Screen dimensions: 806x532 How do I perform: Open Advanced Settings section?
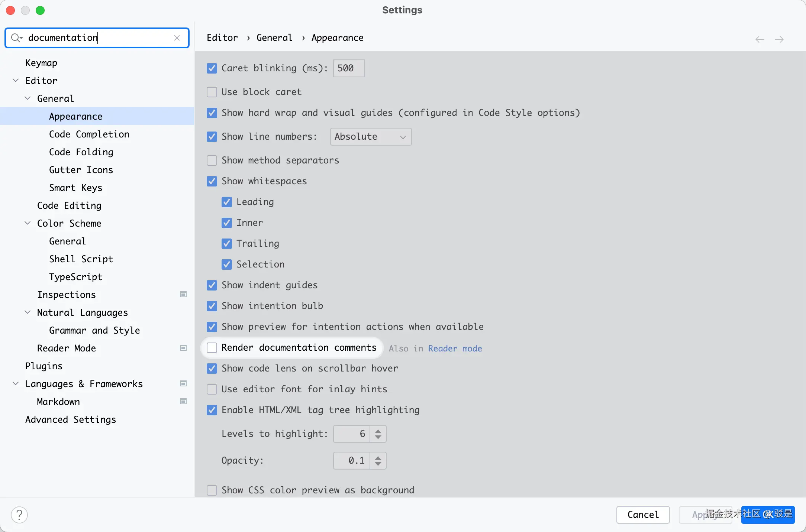71,419
